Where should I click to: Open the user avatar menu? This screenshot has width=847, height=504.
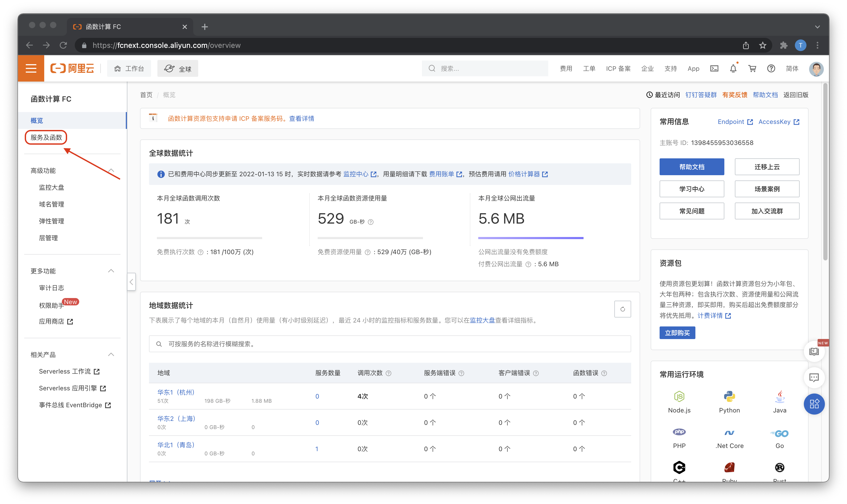(x=816, y=69)
